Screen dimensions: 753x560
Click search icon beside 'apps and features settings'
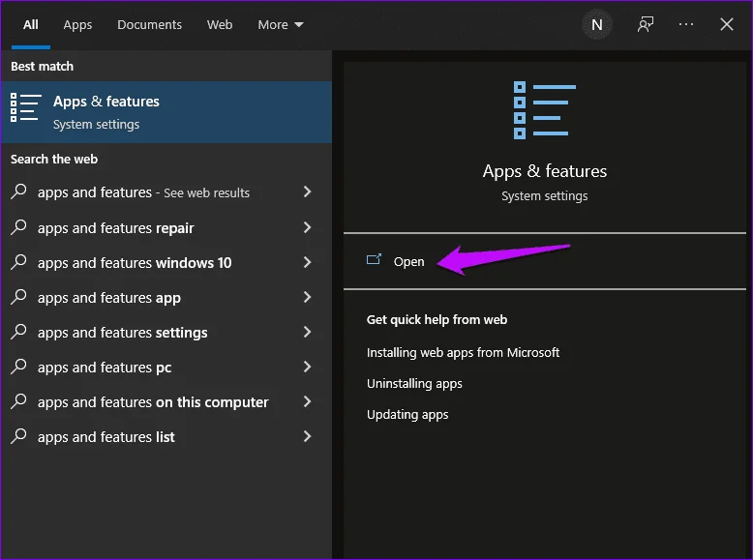pyautogui.click(x=18, y=331)
